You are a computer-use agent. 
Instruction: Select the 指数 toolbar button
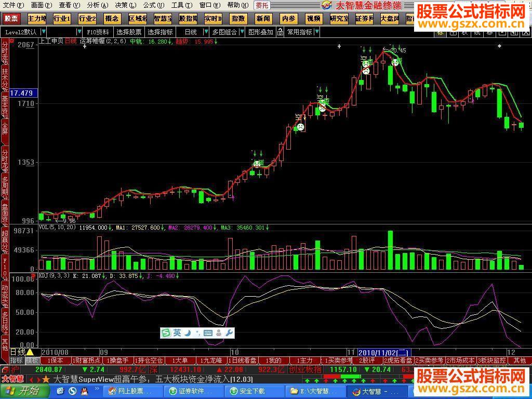point(238,18)
